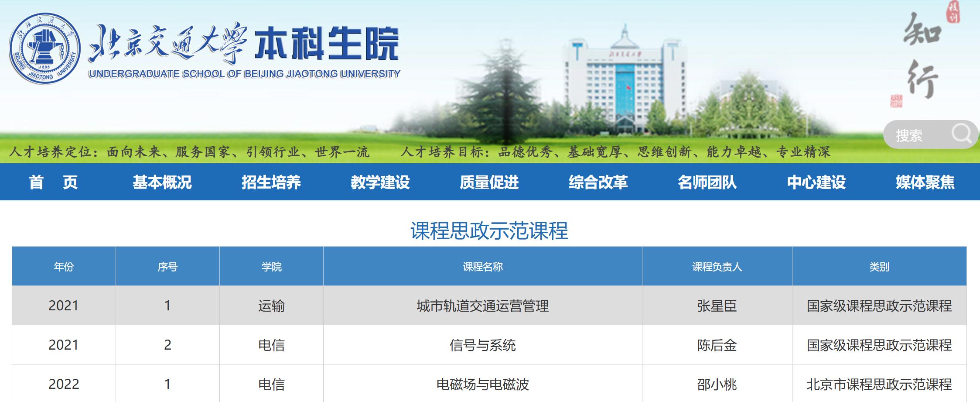Click the 课程负责人 column header
The image size is (980, 402).
(717, 266)
